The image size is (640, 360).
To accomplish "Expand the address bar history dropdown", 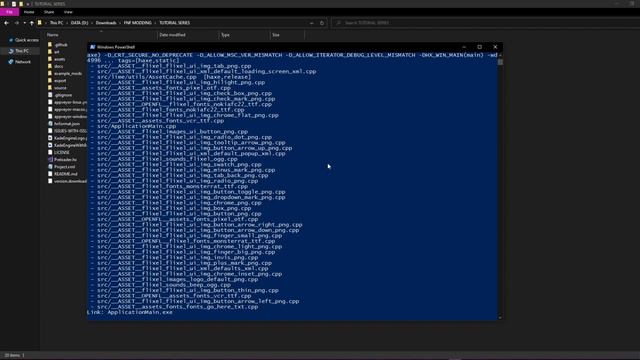I will (311, 23).
